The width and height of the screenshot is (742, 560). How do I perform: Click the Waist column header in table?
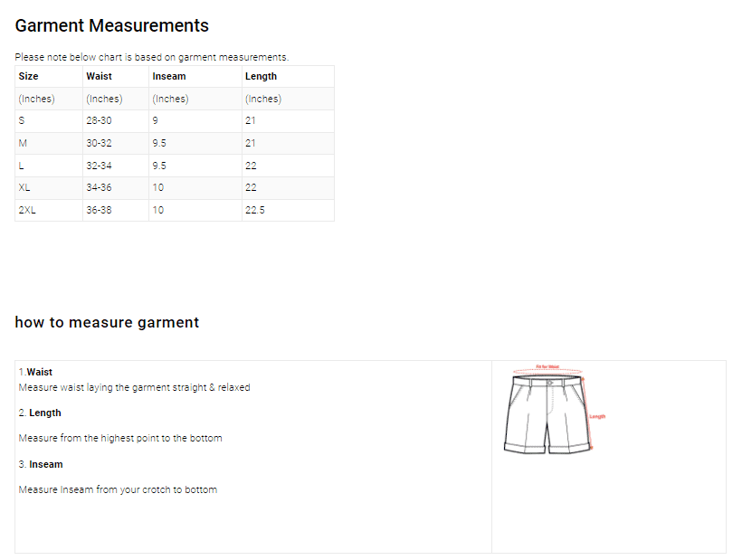coord(99,77)
